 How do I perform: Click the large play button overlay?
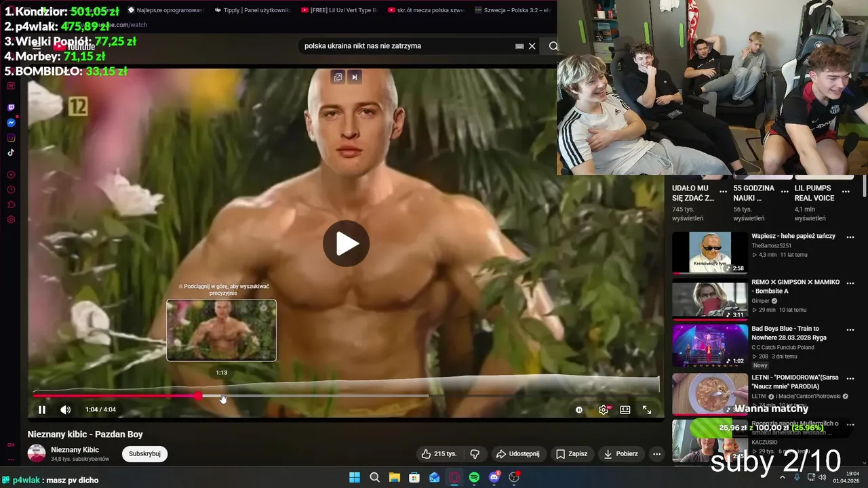pyautogui.click(x=346, y=243)
